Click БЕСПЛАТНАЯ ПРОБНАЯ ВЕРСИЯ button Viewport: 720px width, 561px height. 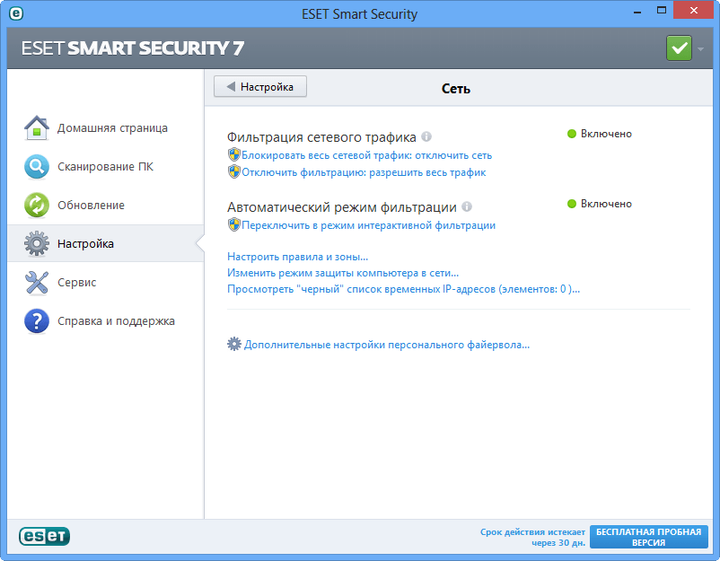click(648, 537)
